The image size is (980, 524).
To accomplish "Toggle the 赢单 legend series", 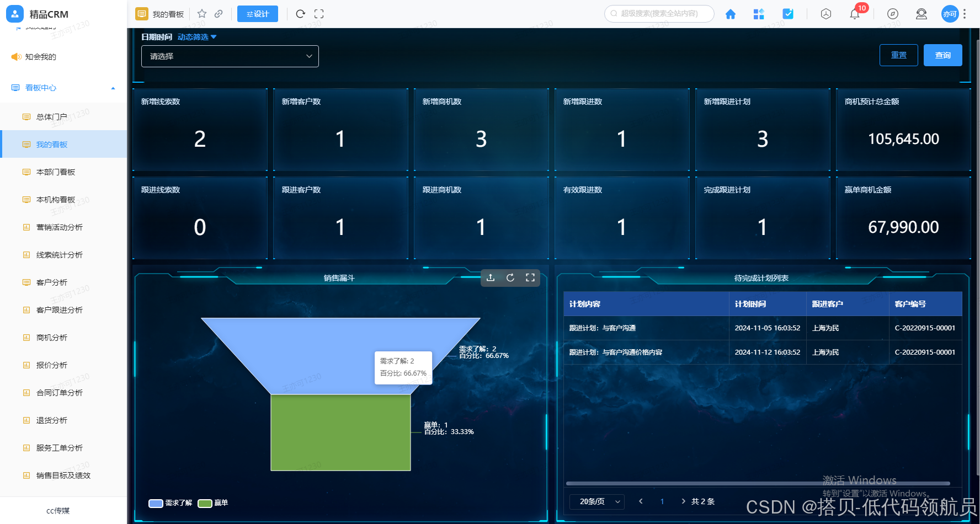I will pos(213,503).
